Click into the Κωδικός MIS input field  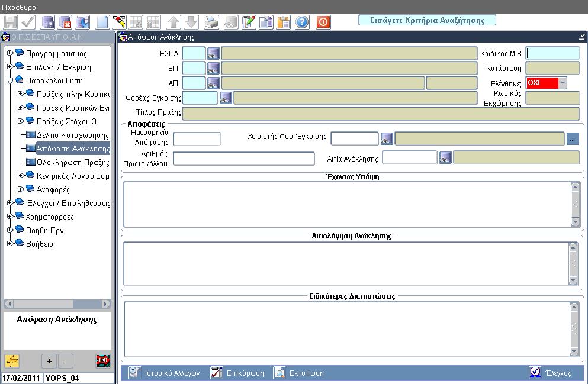click(x=552, y=54)
